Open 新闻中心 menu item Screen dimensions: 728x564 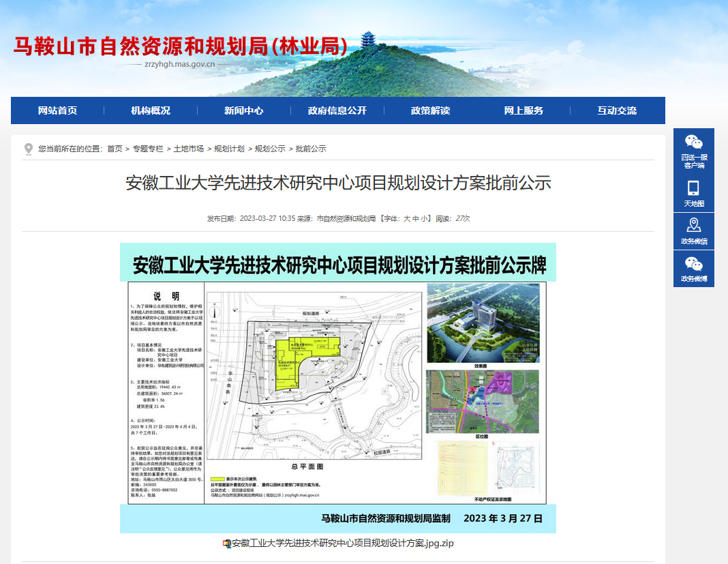tap(244, 110)
